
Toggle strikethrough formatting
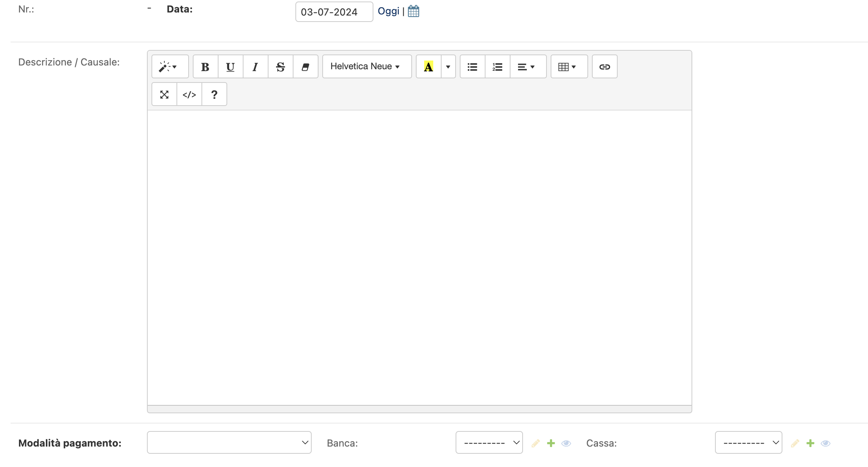[x=280, y=67]
